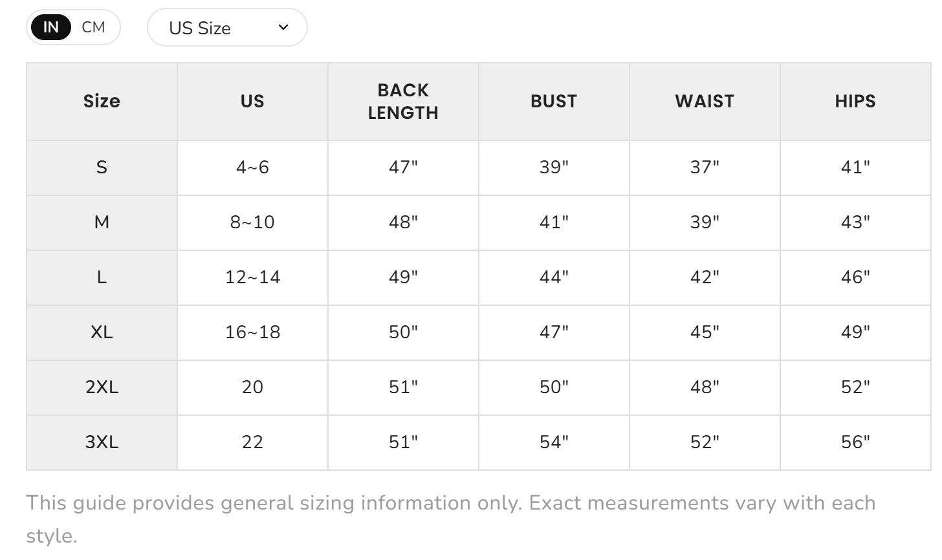Select the 3XL size row label
The height and width of the screenshot is (560, 942).
102,442
